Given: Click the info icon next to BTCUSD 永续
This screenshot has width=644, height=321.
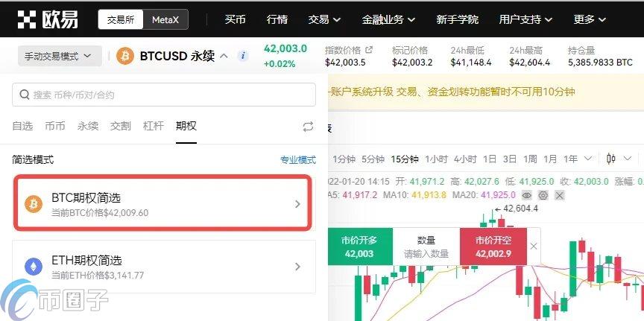Looking at the screenshot, I should (x=243, y=56).
